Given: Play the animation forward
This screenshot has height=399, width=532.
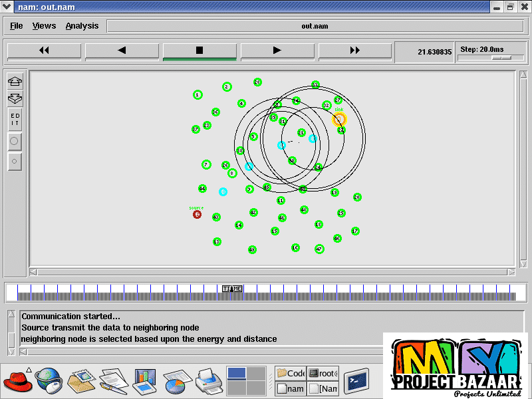Looking at the screenshot, I should click(277, 51).
